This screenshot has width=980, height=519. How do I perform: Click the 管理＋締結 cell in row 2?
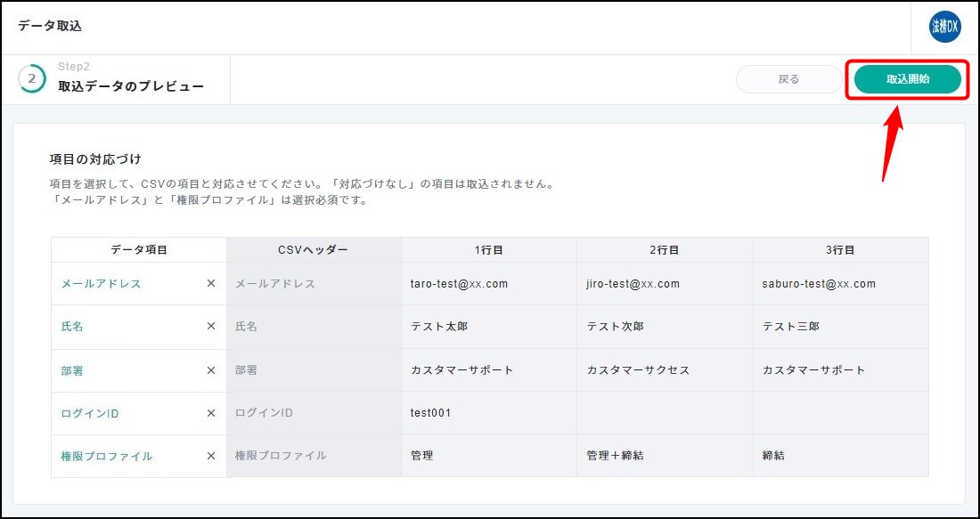(x=615, y=456)
